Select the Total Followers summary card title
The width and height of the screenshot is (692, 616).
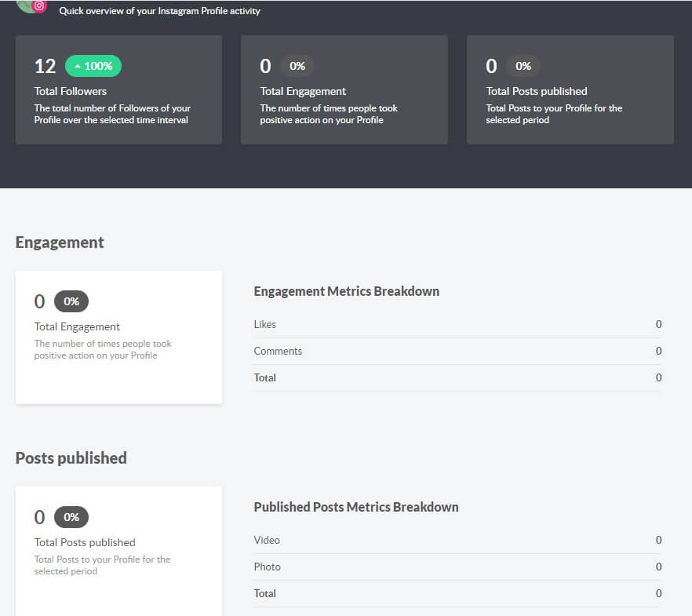71,91
